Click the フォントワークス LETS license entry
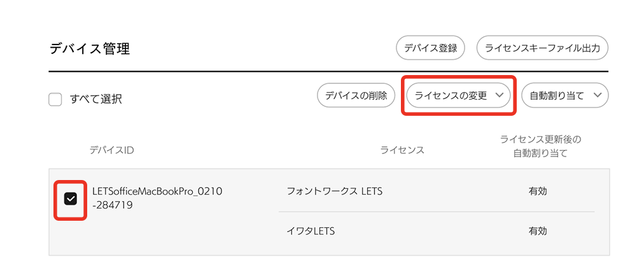 coord(335,191)
